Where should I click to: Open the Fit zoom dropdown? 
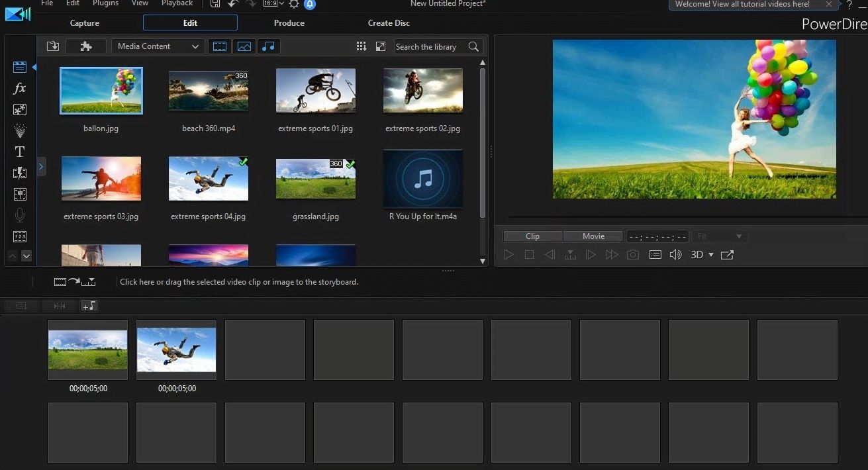click(720, 236)
